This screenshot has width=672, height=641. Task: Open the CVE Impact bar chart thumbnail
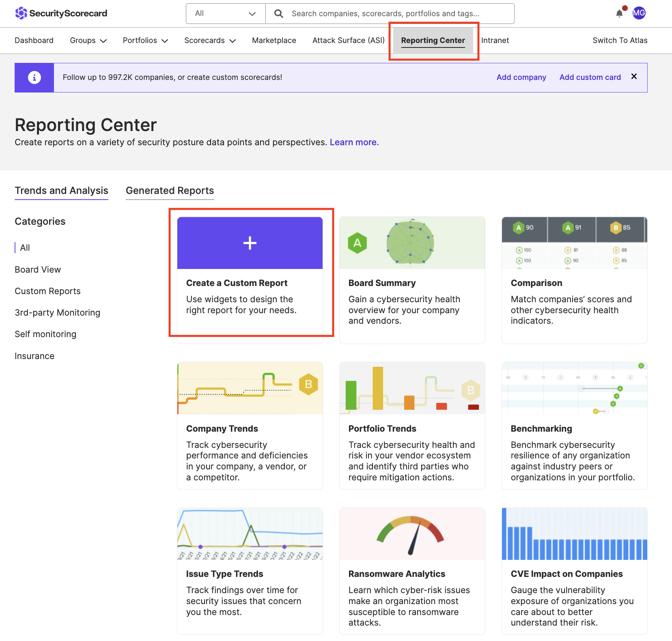575,534
